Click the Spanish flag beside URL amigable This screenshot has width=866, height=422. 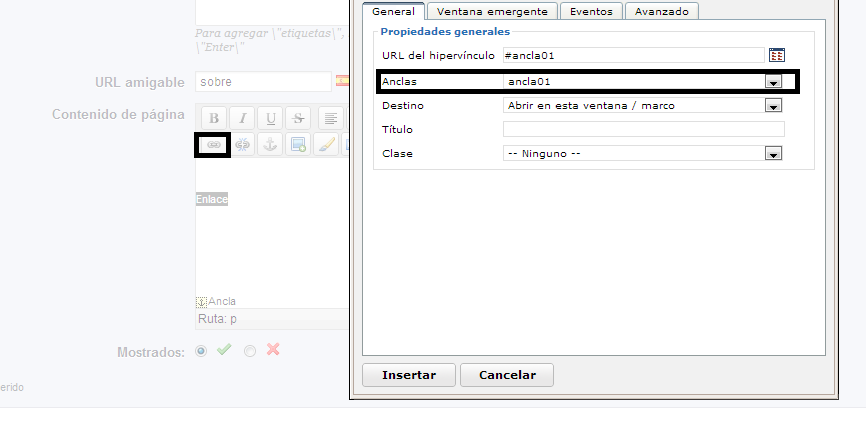click(342, 81)
